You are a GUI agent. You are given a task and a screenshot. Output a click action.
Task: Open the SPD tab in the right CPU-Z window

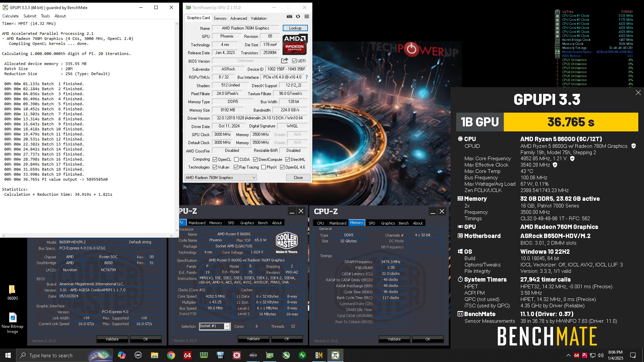pyautogui.click(x=372, y=223)
